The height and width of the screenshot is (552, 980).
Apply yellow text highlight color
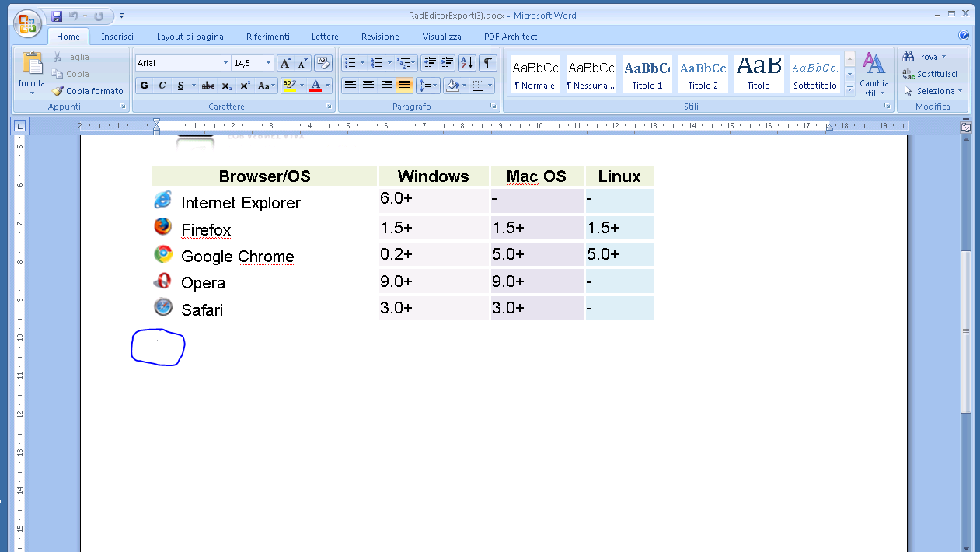pos(288,86)
